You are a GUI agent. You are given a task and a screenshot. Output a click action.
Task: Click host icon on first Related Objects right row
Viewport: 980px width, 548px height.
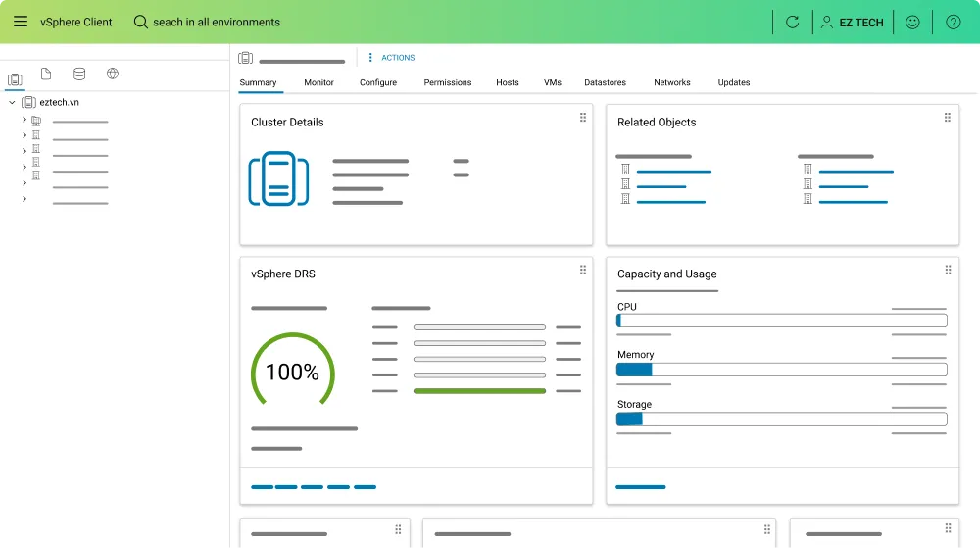(808, 170)
